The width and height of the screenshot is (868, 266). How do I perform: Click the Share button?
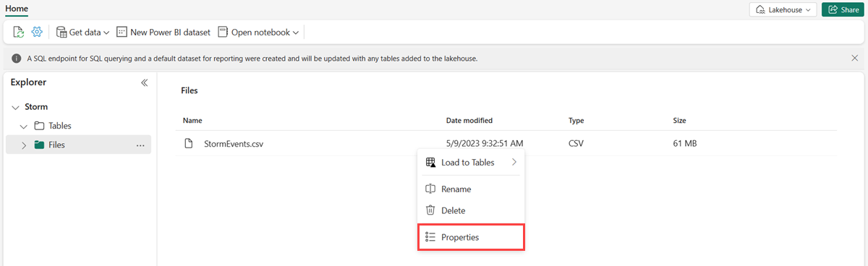pyautogui.click(x=843, y=9)
